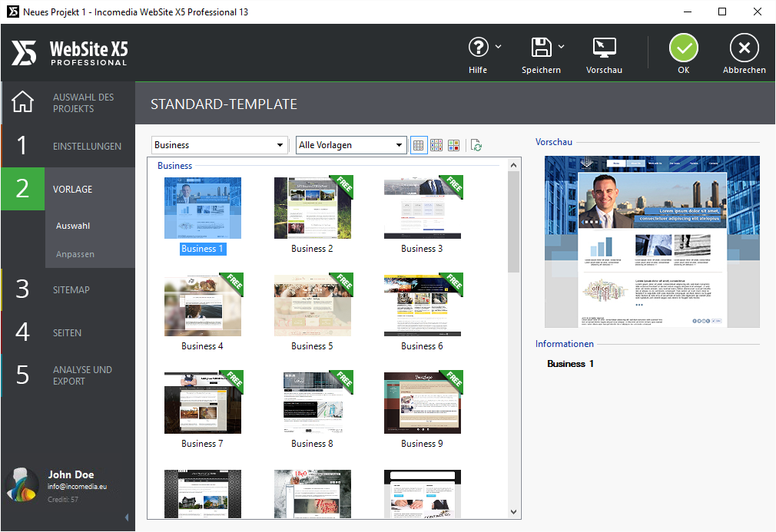Select the Auswahl sub-section

coord(73,226)
